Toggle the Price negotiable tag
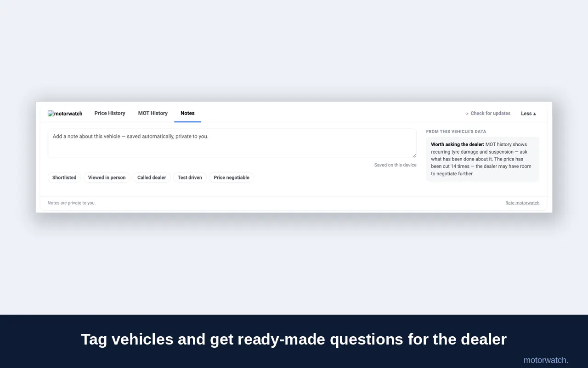Screen dimensions: 588x368 pos(232,178)
